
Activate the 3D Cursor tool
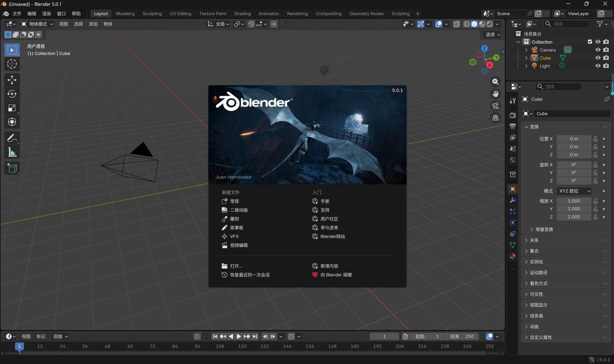(12, 64)
